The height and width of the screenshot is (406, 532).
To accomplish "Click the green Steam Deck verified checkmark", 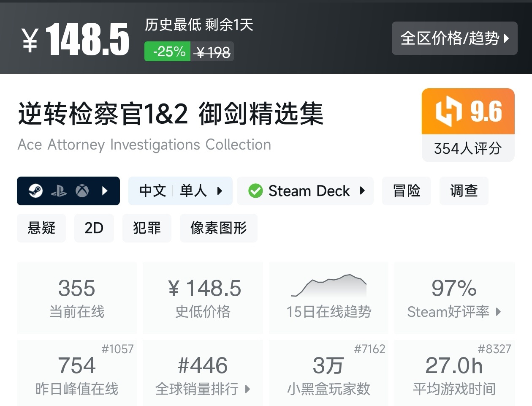I will pos(255,191).
